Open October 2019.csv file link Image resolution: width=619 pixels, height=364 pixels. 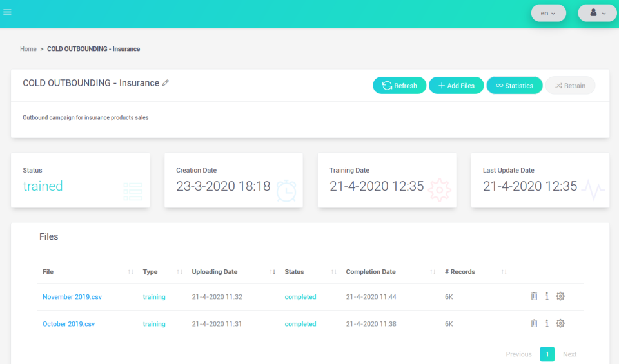point(69,324)
